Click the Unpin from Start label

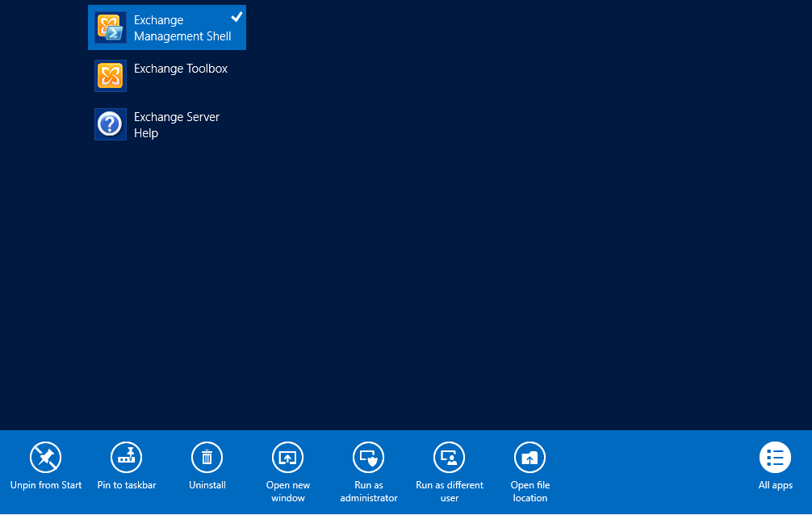(x=46, y=485)
